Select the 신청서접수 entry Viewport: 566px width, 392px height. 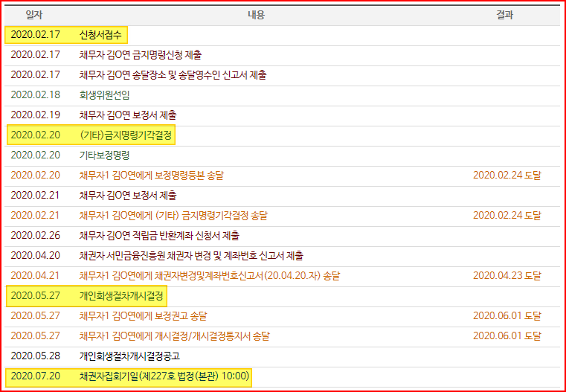point(100,35)
